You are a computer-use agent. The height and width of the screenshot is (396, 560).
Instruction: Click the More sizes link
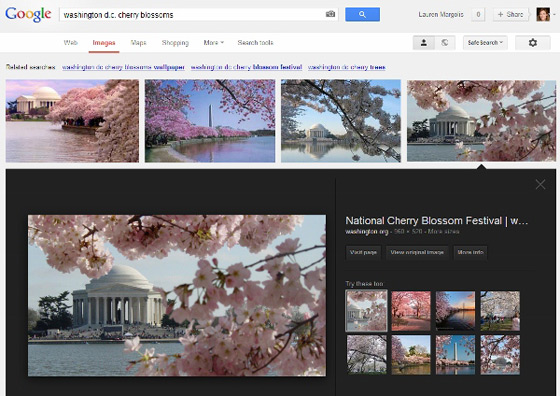tap(443, 231)
